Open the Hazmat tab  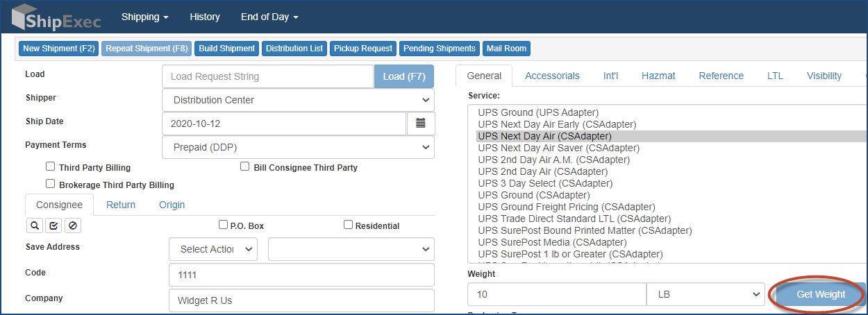[658, 76]
